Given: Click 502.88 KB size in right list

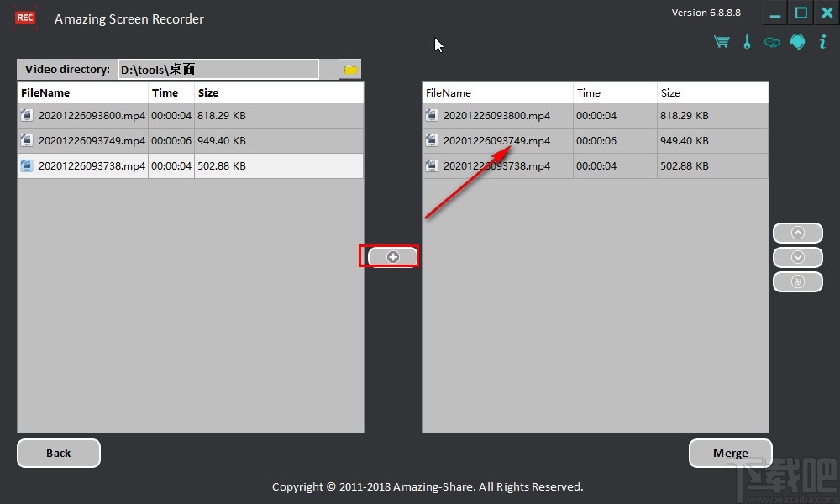Looking at the screenshot, I should pyautogui.click(x=684, y=166).
